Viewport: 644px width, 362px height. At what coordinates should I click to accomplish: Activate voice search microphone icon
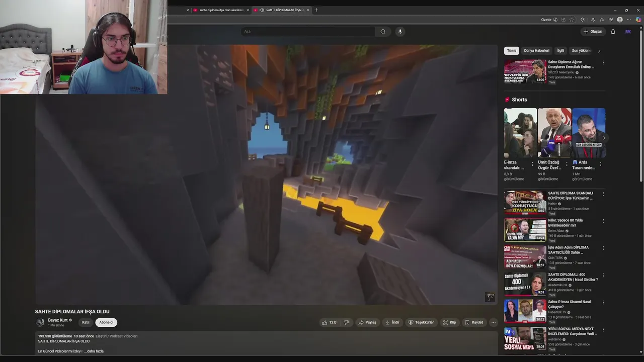400,32
